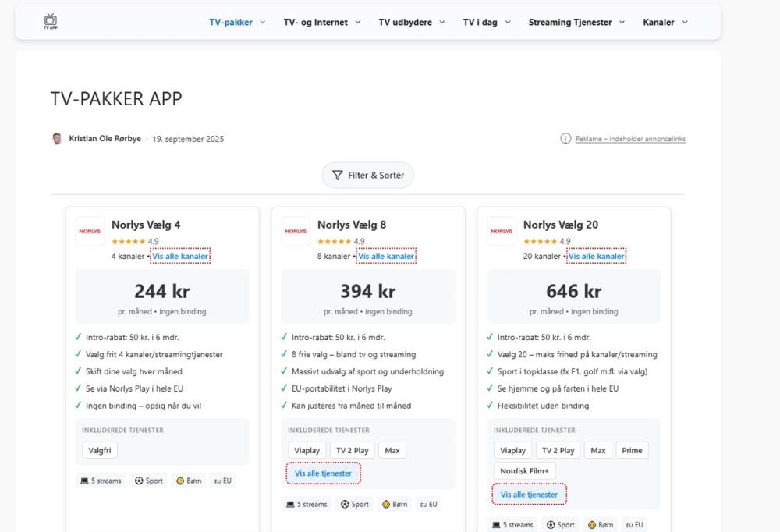
Task: Click the Norlys logo on Vælg 4 card
Action: pos(90,231)
